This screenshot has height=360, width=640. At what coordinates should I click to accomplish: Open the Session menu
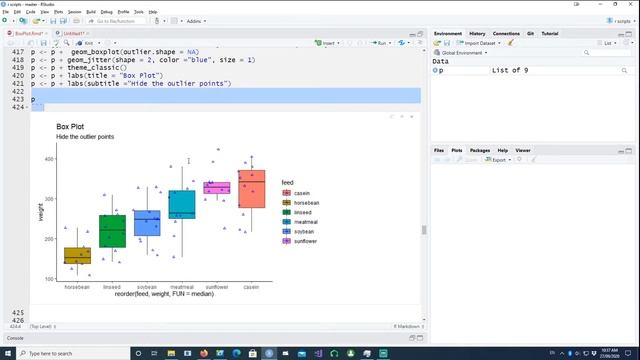click(74, 12)
